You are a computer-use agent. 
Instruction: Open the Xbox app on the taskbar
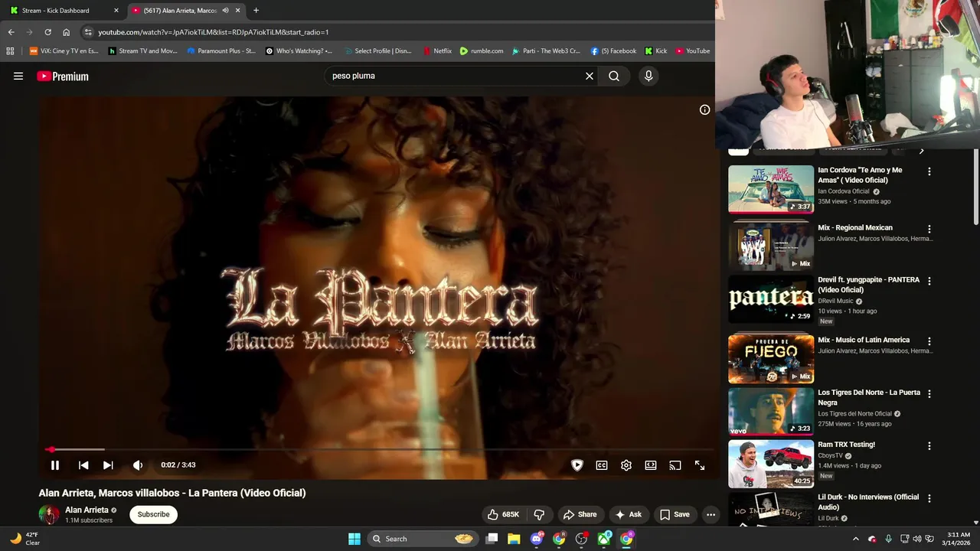click(604, 539)
